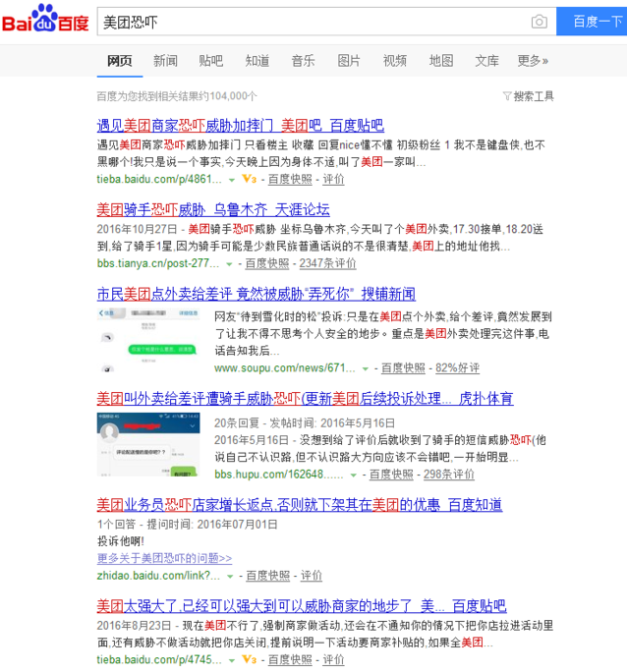Image resolution: width=627 pixels, height=672 pixels.
Task: Open result 美团太强大了 百度贴吧
Action: pyautogui.click(x=302, y=605)
